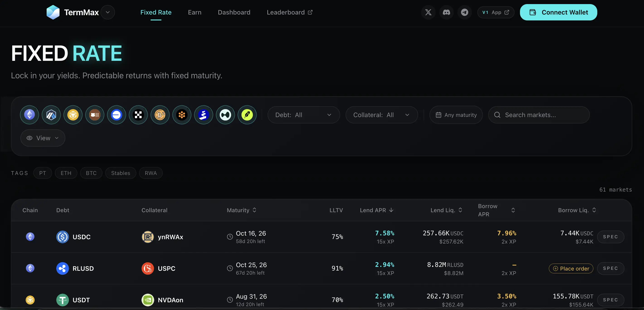Go to the Dashboard tab
644x310 pixels.
pos(234,12)
